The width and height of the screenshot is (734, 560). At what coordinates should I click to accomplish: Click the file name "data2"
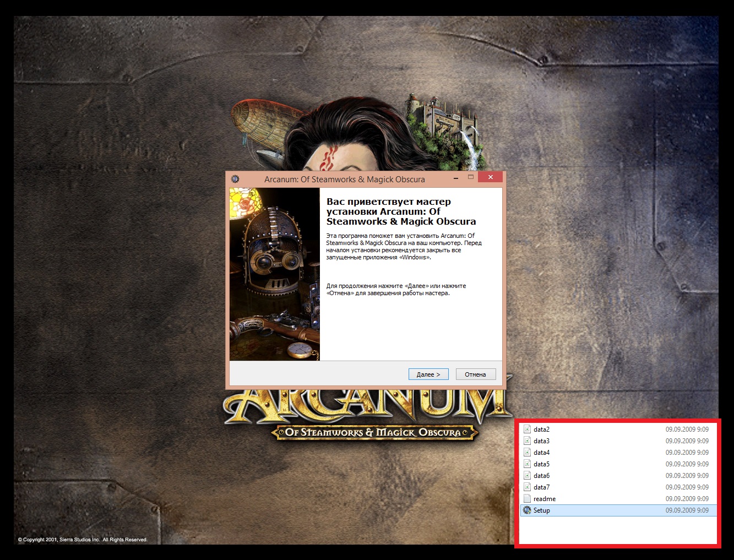(x=542, y=429)
